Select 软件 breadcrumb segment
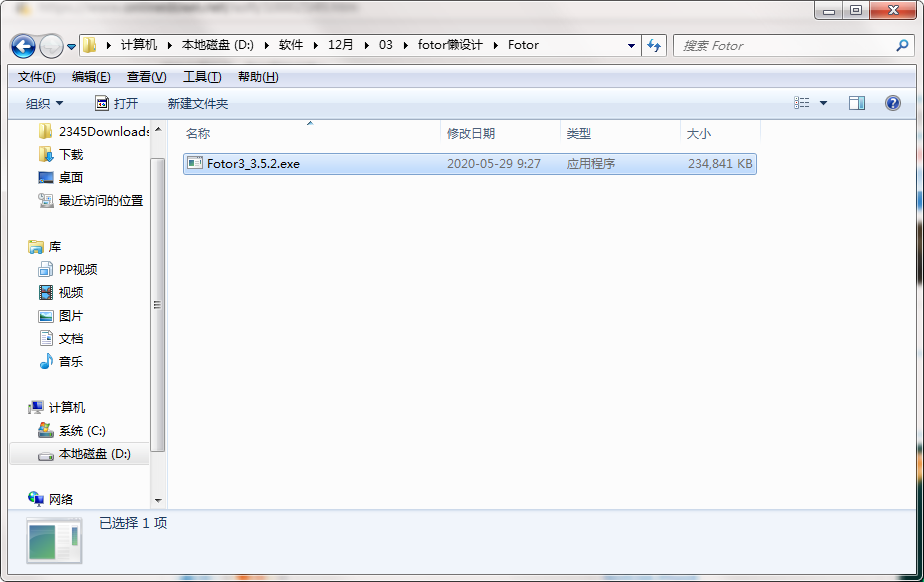The width and height of the screenshot is (924, 582). coord(291,45)
